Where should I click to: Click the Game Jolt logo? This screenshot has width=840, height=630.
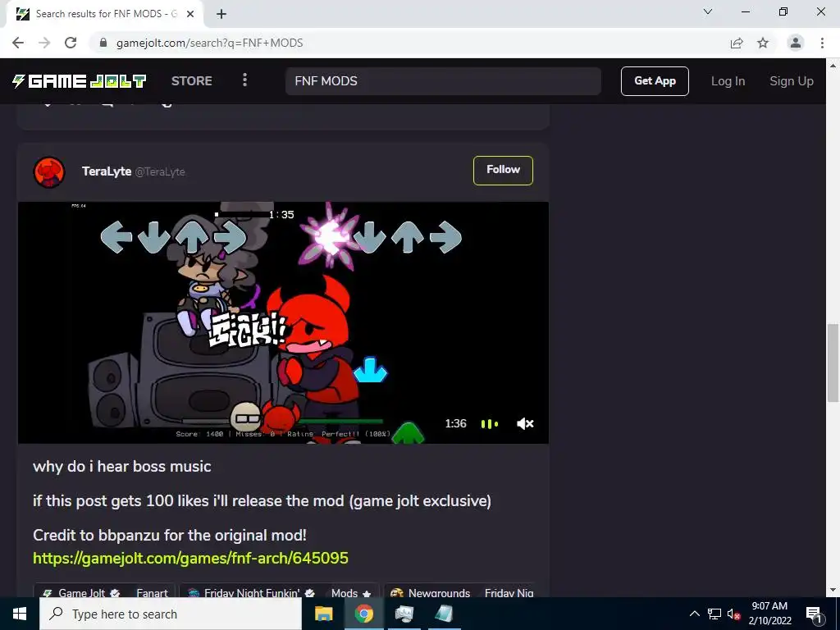pyautogui.click(x=79, y=81)
